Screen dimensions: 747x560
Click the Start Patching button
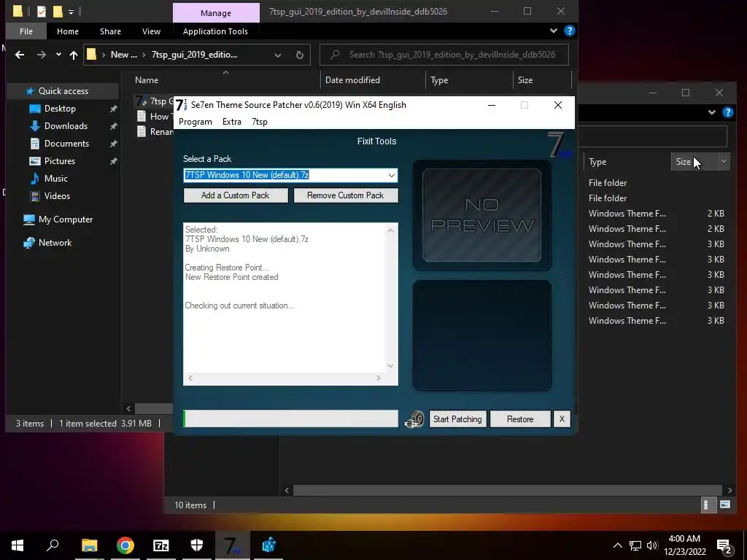click(x=457, y=419)
